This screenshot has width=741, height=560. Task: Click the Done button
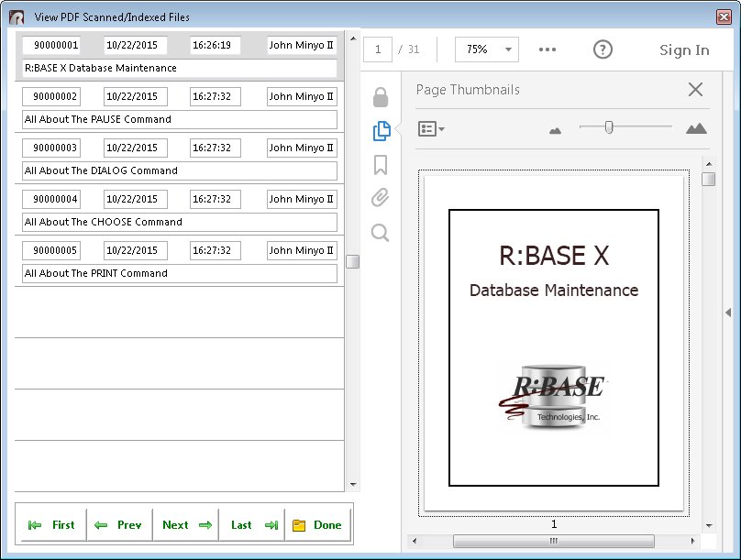(317, 525)
